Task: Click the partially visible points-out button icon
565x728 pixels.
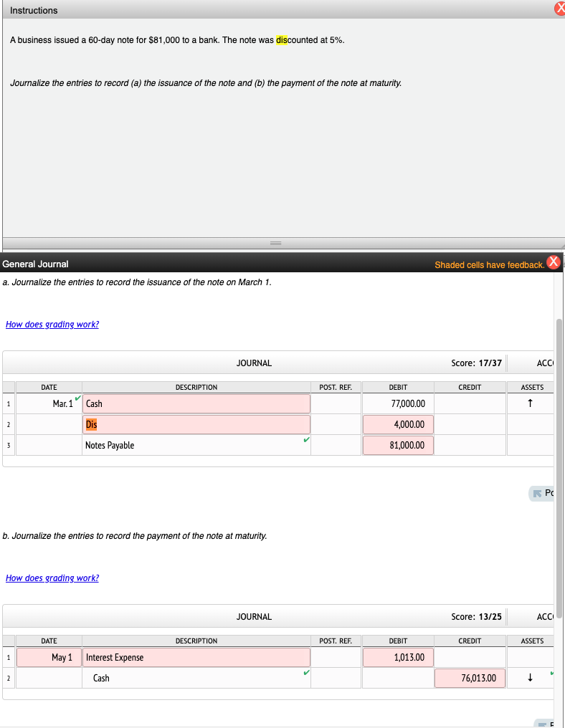Action: [x=537, y=493]
